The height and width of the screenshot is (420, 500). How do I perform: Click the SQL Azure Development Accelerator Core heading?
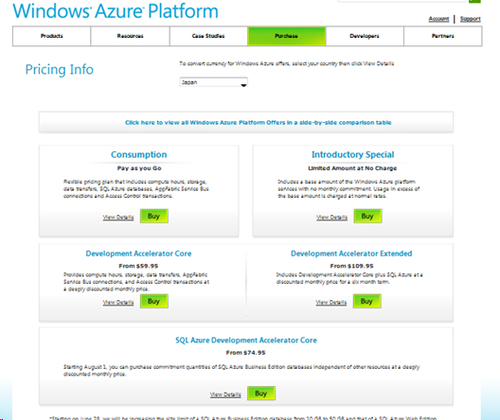pyautogui.click(x=246, y=340)
